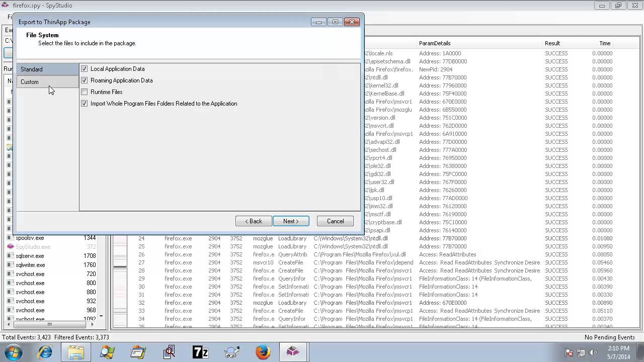Launch Internet Explorer from the taskbar
The height and width of the screenshot is (362, 644).
tap(45, 352)
